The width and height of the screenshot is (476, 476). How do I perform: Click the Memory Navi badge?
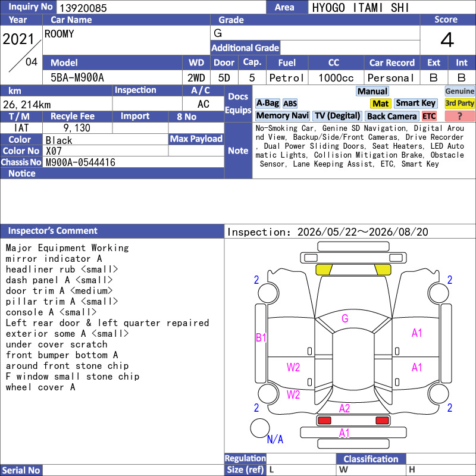point(282,116)
